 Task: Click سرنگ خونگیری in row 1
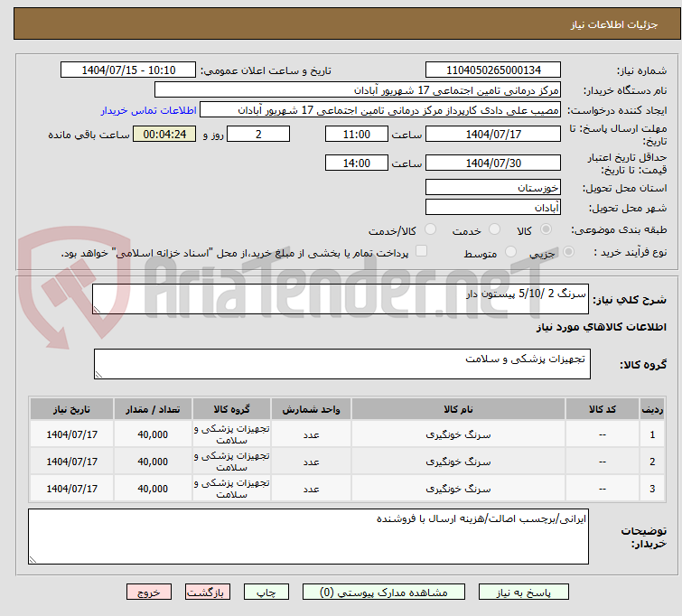pyautogui.click(x=458, y=434)
